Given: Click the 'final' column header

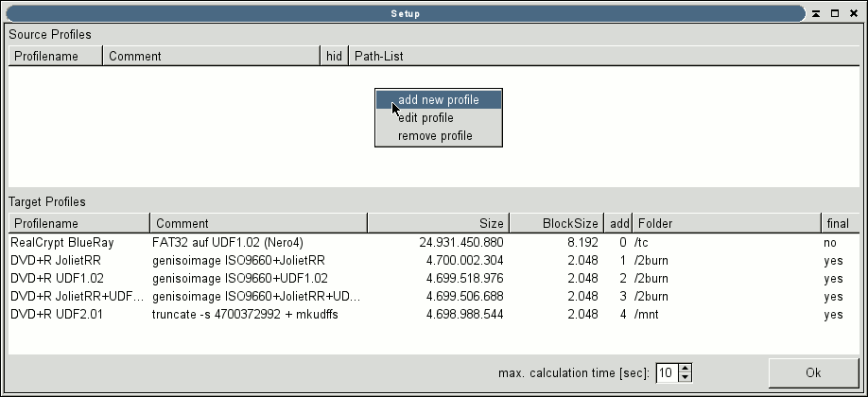Looking at the screenshot, I should pos(839,223).
